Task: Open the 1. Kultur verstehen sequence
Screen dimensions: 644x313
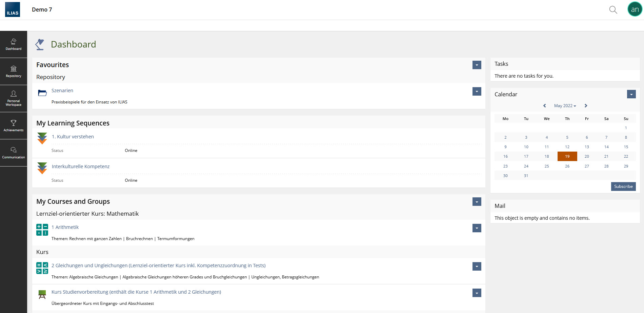Action: 73,137
